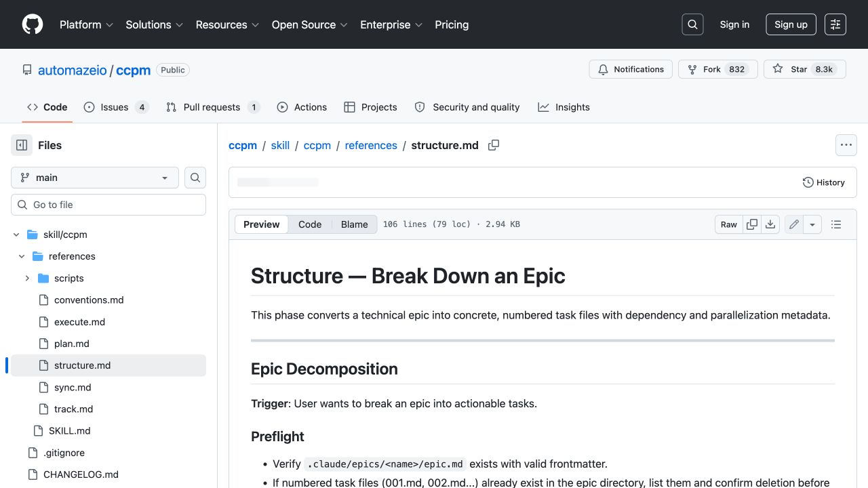Switch to the Actions tab
Screen dimensions: 868x488
point(302,107)
